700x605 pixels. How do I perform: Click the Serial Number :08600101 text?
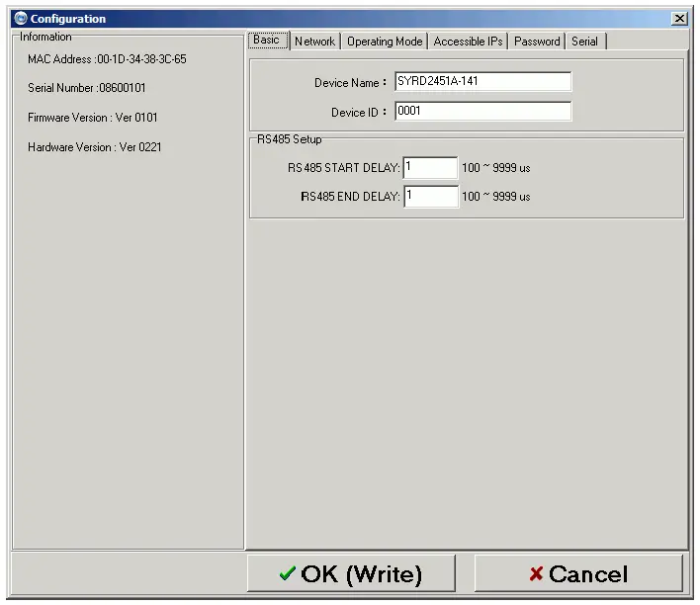pos(87,88)
